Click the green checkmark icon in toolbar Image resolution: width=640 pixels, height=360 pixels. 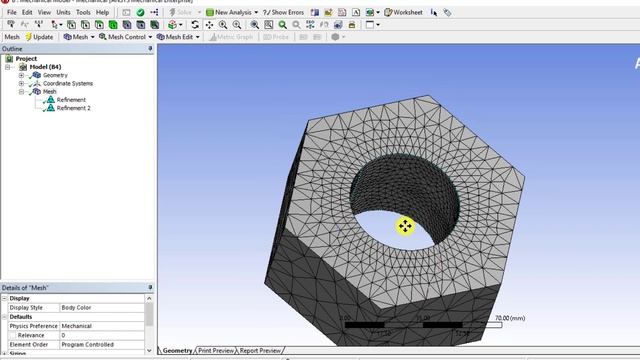pyautogui.click(x=140, y=12)
